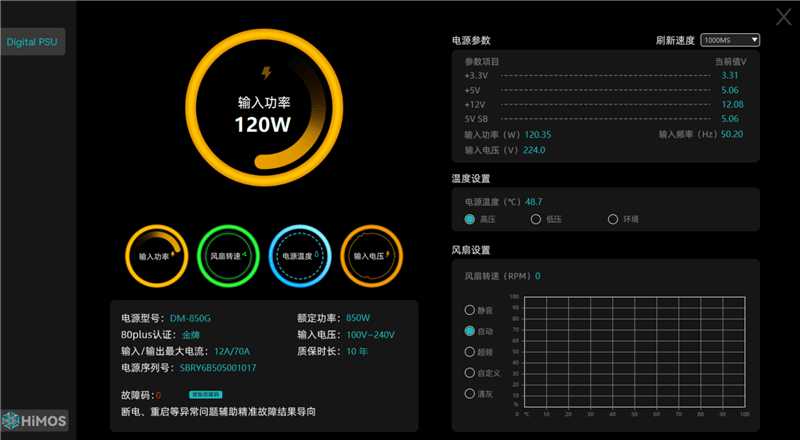Select the 输入功率 circular gauge icon
Screen dimensions: 800x440
157,256
